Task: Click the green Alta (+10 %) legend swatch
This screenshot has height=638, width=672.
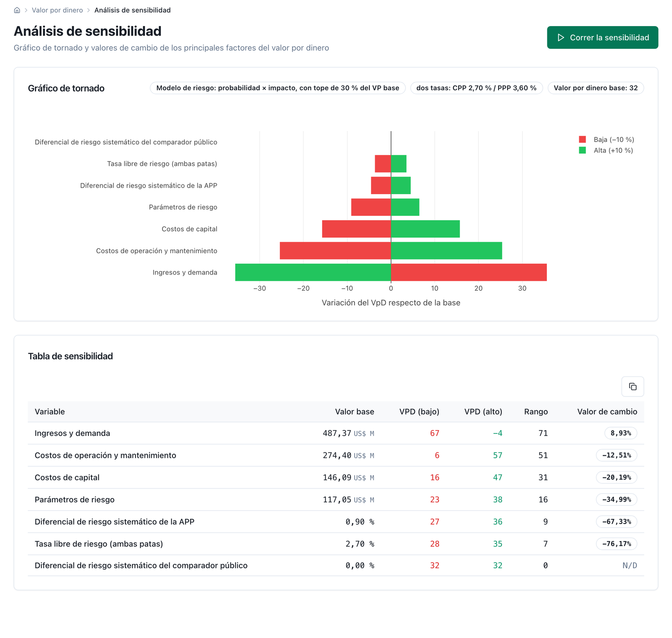Action: click(583, 150)
